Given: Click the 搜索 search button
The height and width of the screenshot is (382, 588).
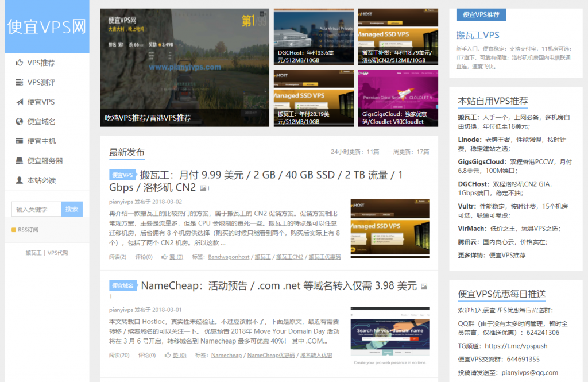Looking at the screenshot, I should point(72,209).
